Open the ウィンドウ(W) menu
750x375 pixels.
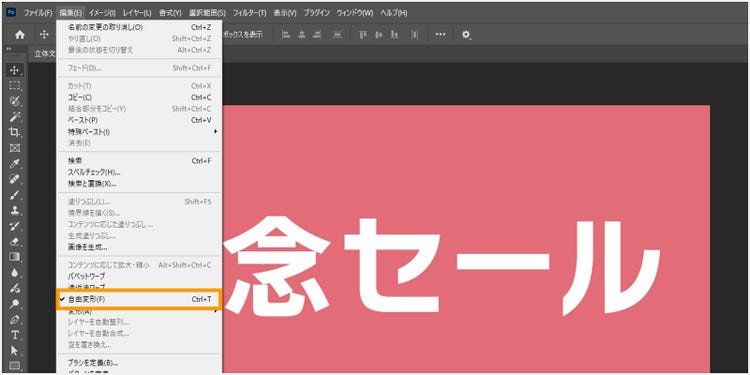click(x=355, y=12)
